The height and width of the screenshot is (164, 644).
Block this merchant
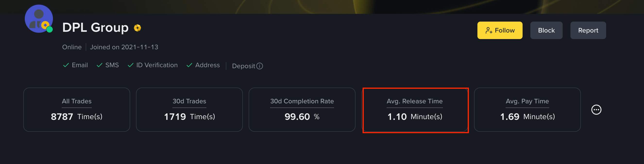546,30
